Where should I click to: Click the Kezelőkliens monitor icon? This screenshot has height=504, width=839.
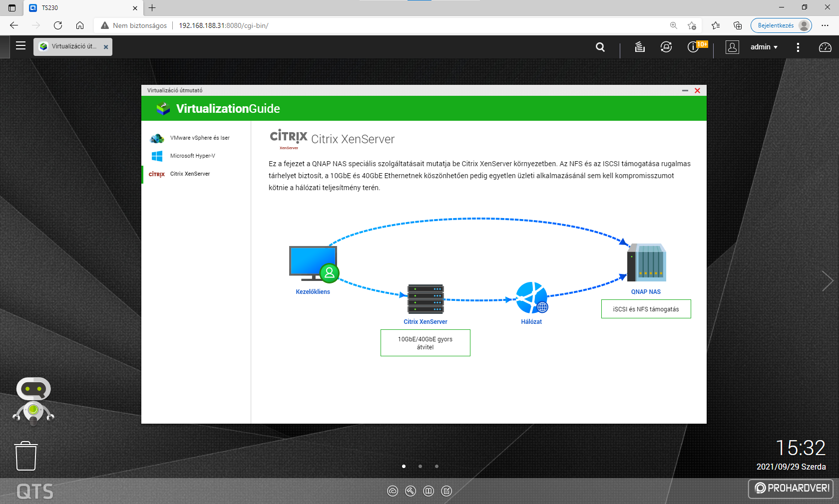[x=314, y=264]
